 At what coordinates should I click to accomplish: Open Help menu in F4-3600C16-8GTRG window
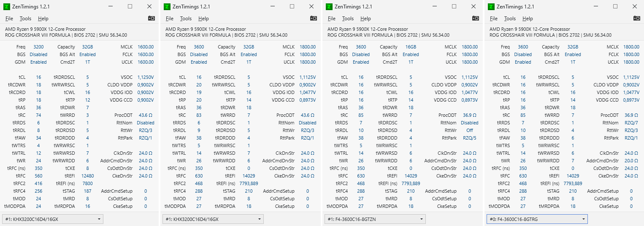pyautogui.click(x=528, y=19)
